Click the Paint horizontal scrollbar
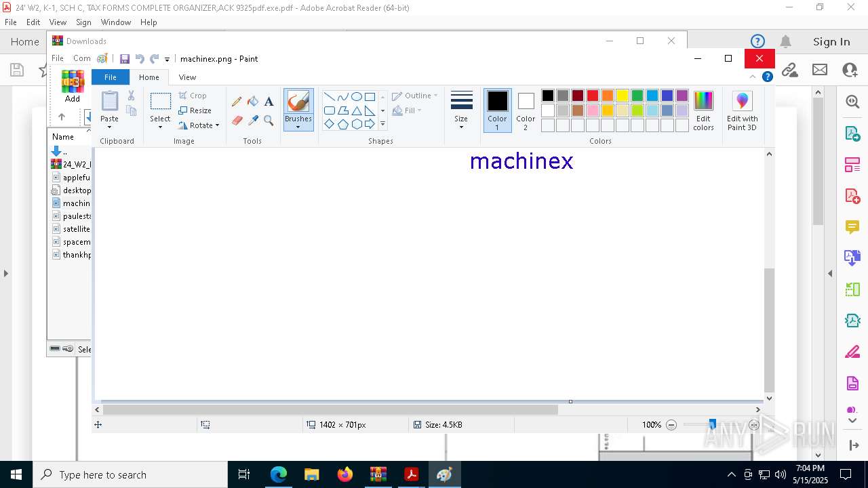 point(330,409)
